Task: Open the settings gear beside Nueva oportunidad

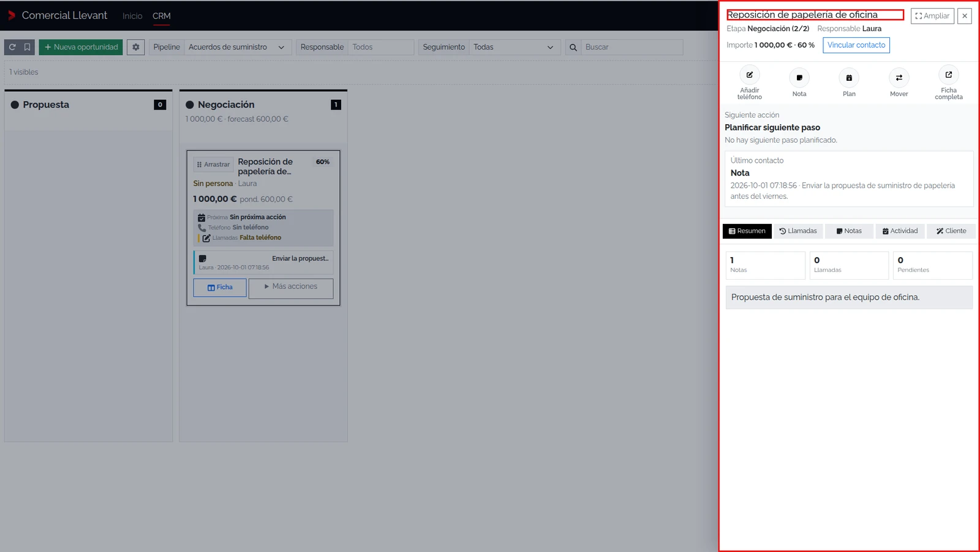Action: 136,47
